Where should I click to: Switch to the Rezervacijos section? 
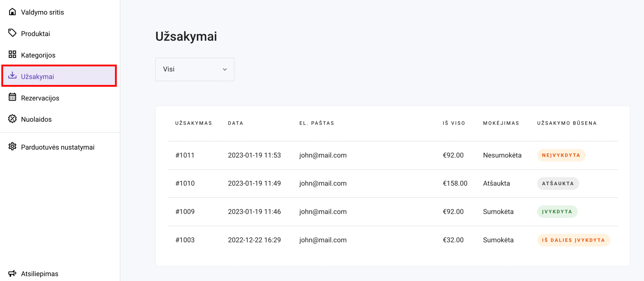point(40,98)
